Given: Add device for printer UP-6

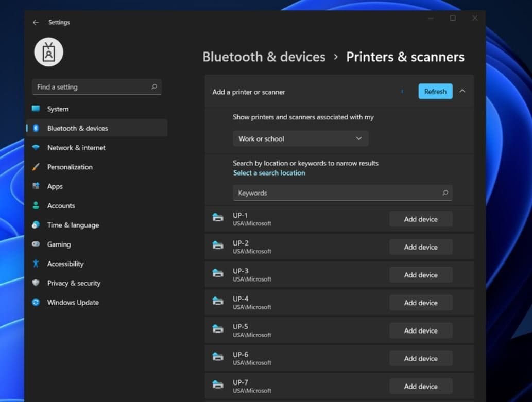Looking at the screenshot, I should coord(420,358).
